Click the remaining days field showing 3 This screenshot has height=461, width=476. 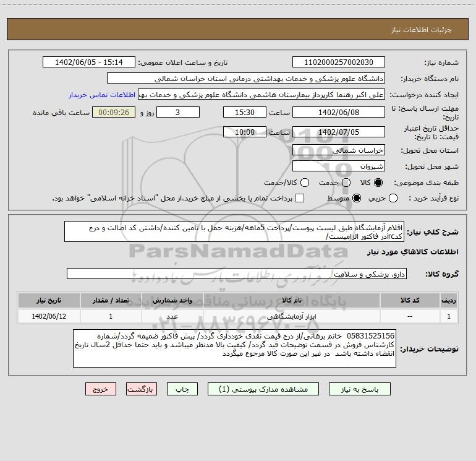pyautogui.click(x=178, y=112)
